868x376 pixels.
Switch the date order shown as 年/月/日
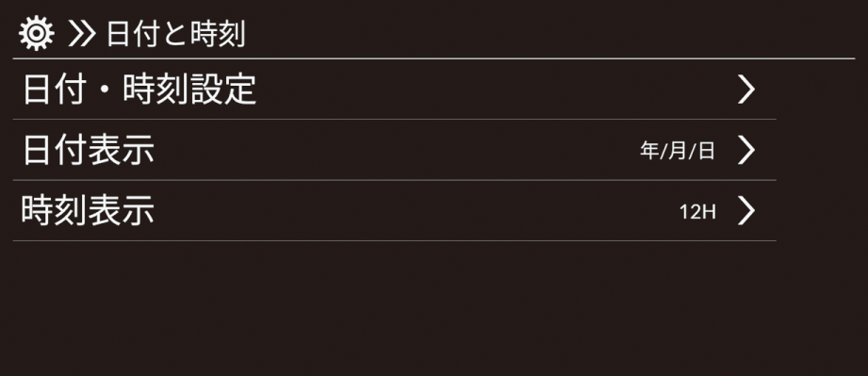677,151
